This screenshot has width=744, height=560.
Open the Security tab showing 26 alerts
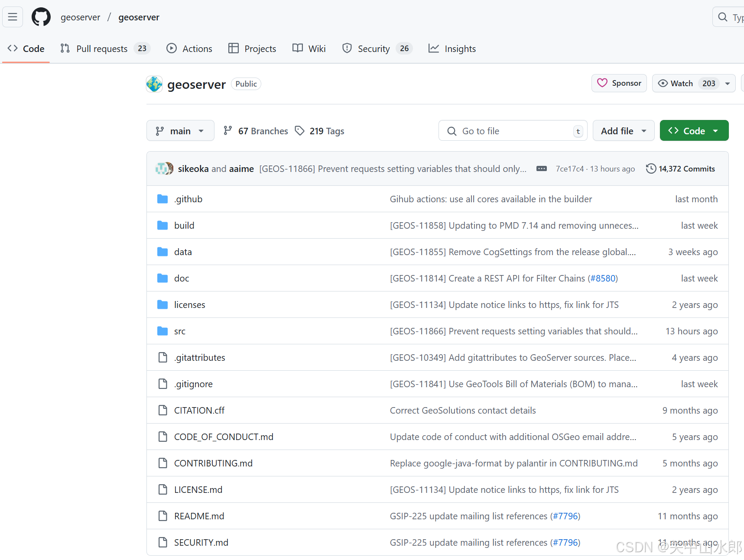(x=374, y=49)
